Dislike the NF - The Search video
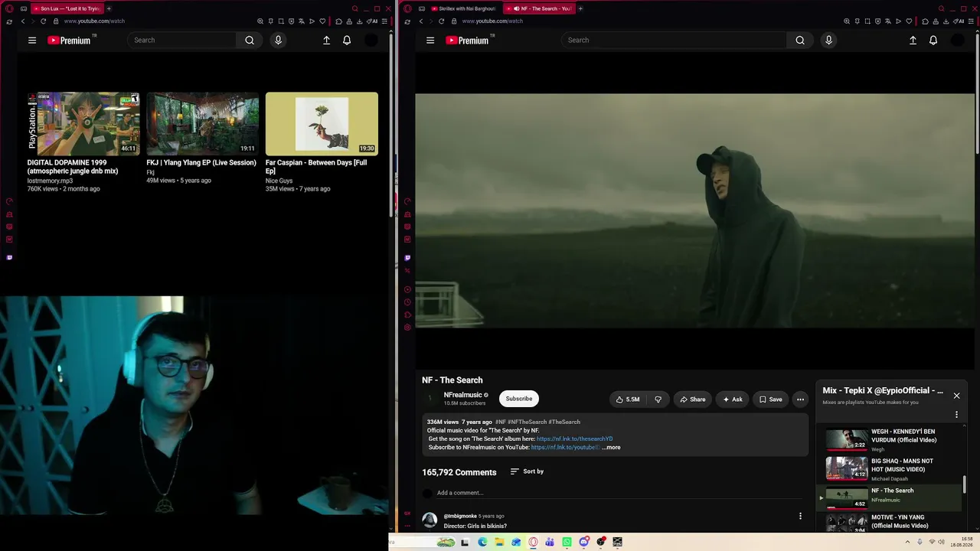Viewport: 980px width, 551px height. coord(658,399)
